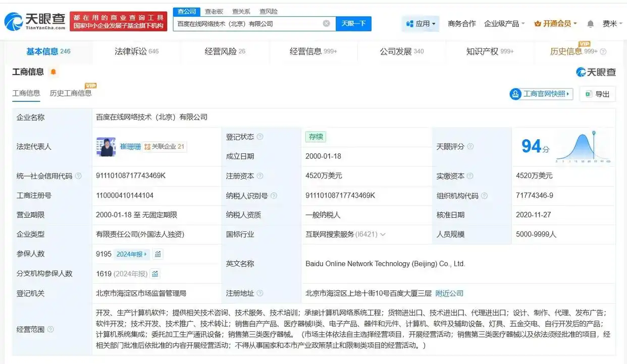627x364 pixels.
Task: Select 查老板 in the top navigation
Action: coord(215,11)
